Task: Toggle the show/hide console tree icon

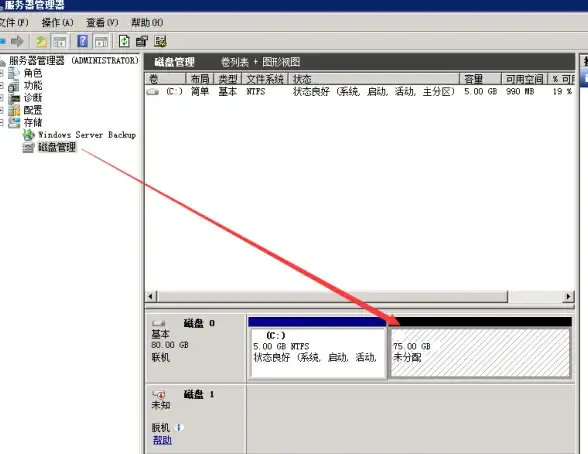Action: pos(59,42)
